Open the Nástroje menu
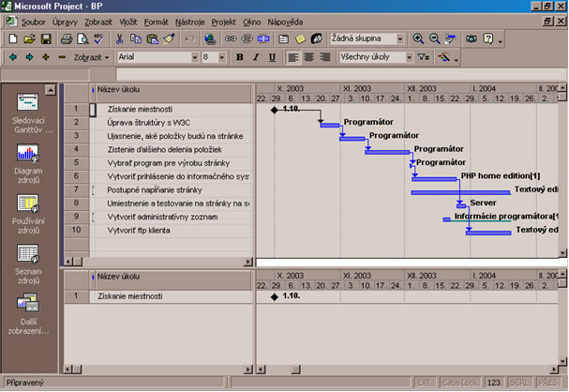The height and width of the screenshot is (392, 569). (189, 23)
